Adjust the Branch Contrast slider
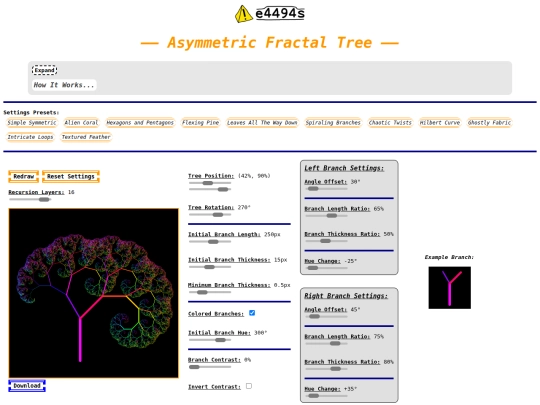The height and width of the screenshot is (405, 540). [210, 367]
